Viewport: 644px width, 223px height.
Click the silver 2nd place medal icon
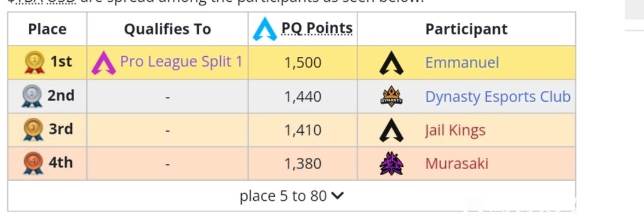[x=32, y=96]
